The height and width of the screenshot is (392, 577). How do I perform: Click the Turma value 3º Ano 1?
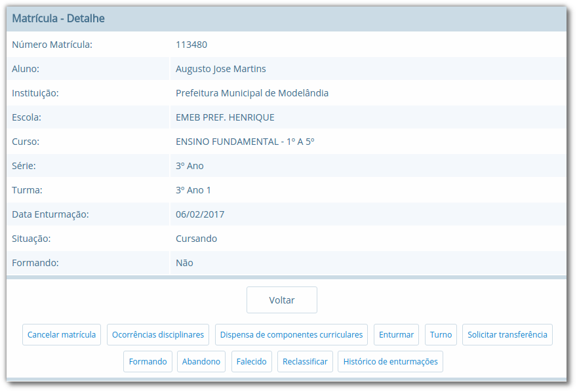pos(191,189)
